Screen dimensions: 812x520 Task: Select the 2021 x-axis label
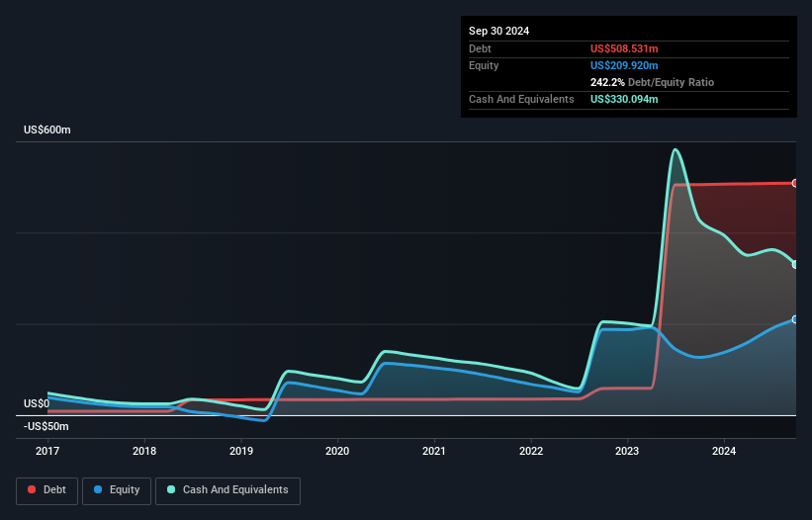(x=434, y=451)
